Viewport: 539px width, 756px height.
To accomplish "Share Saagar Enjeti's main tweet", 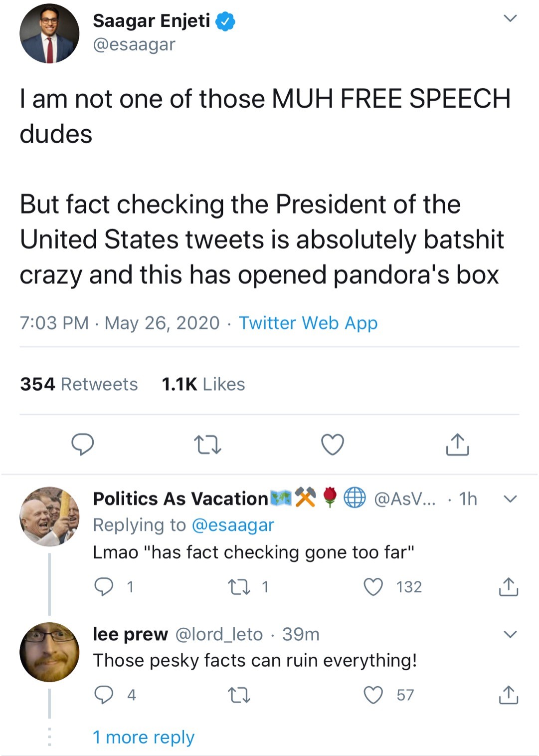I will click(x=457, y=444).
